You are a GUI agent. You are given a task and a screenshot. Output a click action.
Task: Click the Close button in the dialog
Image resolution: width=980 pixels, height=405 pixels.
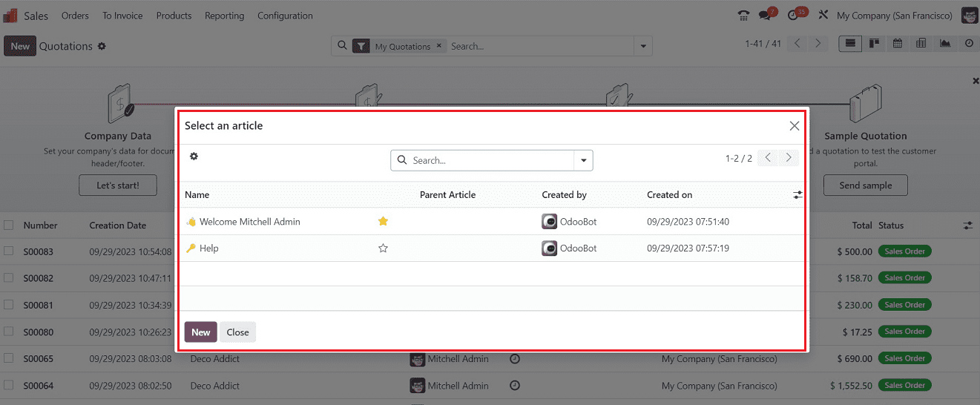pos(237,332)
